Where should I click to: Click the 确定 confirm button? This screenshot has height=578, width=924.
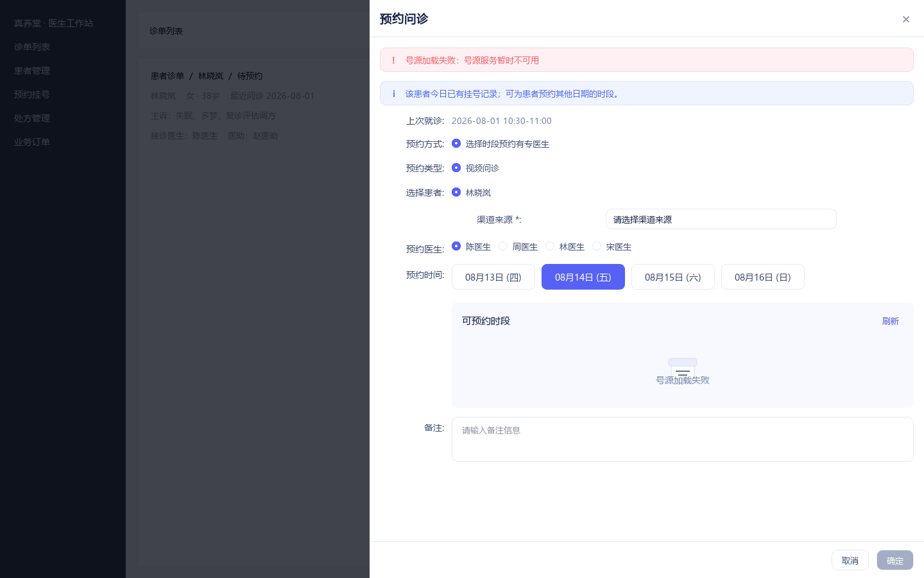(895, 560)
